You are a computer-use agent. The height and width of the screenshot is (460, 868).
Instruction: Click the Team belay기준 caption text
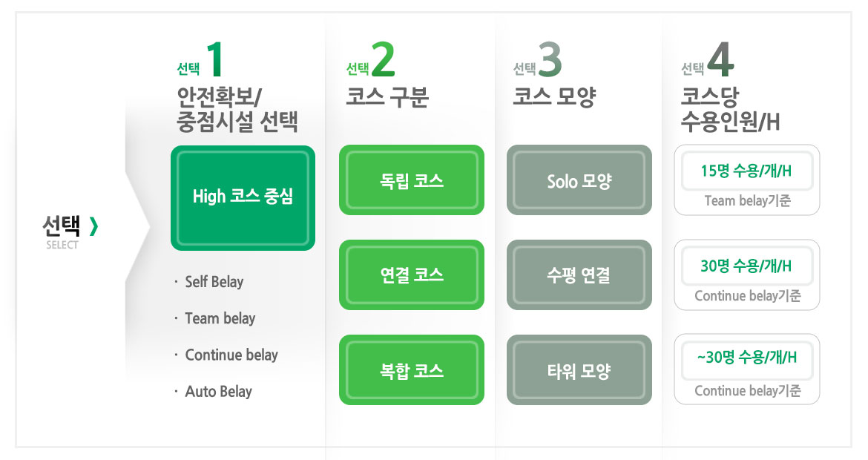coord(747,200)
